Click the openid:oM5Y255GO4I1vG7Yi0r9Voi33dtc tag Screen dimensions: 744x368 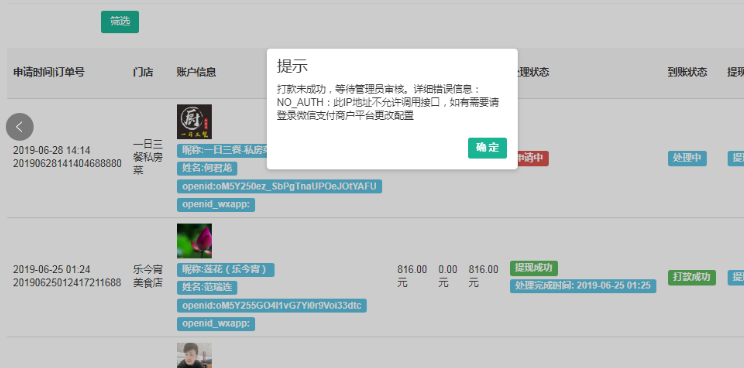point(272,306)
